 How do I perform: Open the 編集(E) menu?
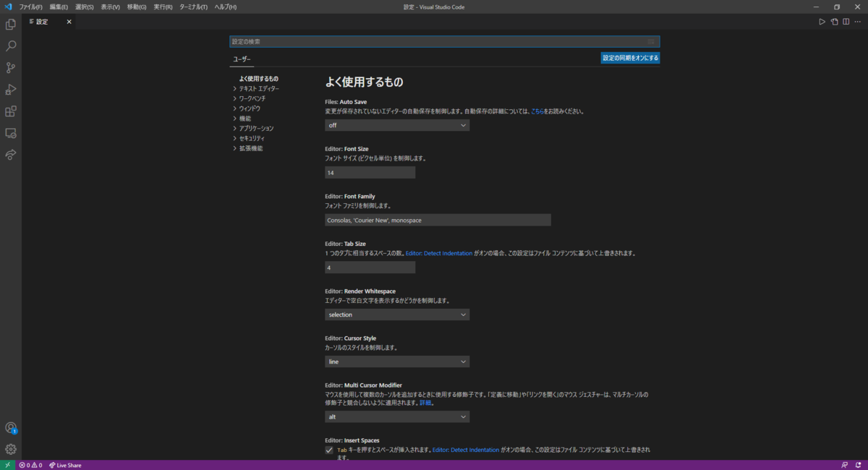click(59, 7)
